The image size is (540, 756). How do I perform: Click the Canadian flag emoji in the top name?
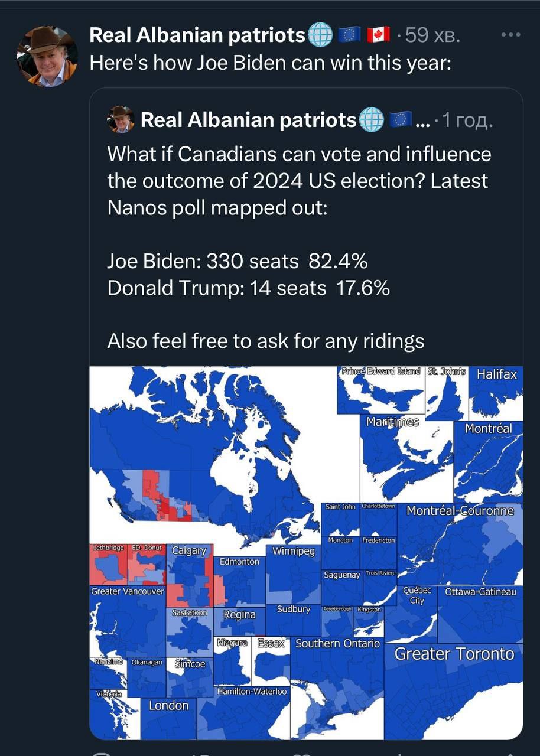[378, 35]
